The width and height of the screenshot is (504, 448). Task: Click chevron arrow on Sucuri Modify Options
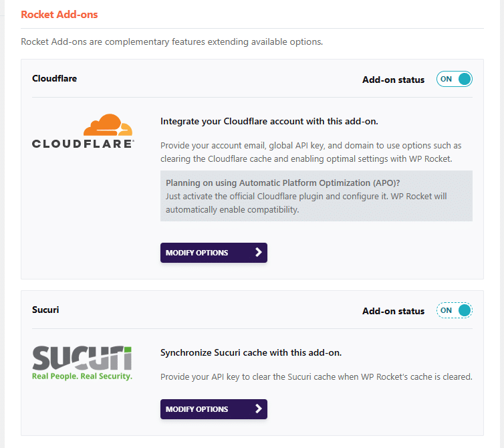[259, 409]
